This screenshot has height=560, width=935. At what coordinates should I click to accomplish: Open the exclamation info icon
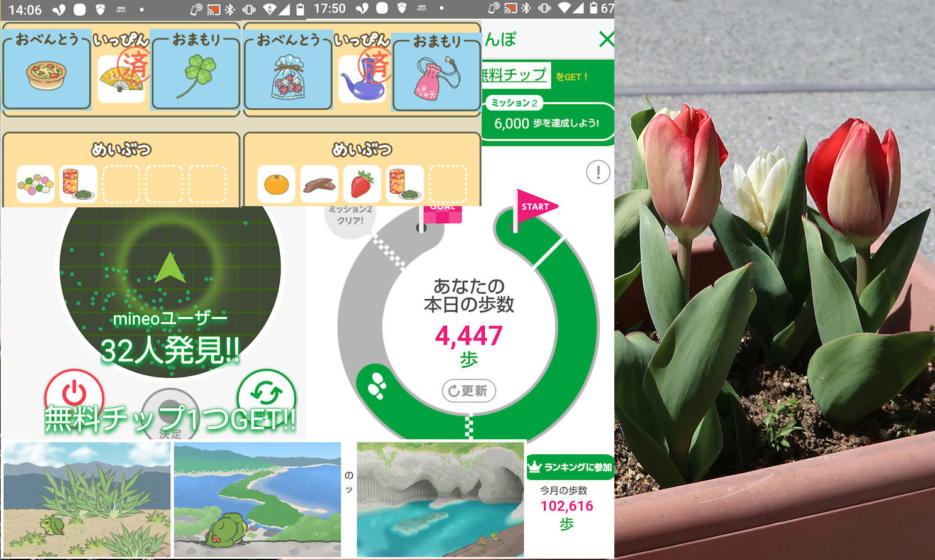click(x=597, y=172)
